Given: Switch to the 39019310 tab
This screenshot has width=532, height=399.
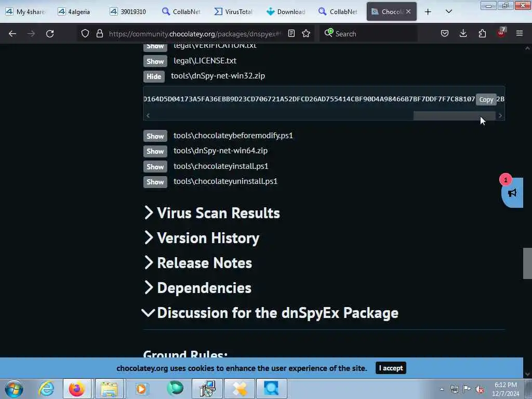Looking at the screenshot, I should click(129, 11).
